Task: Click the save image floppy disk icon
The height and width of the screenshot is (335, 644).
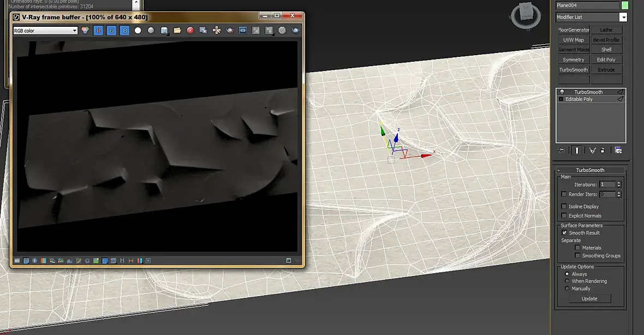Action: coord(164,31)
